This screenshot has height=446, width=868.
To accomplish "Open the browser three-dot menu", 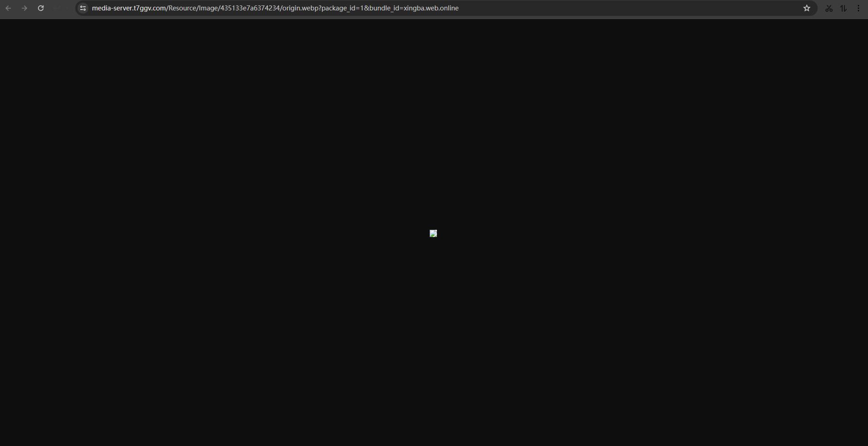I will click(x=858, y=8).
